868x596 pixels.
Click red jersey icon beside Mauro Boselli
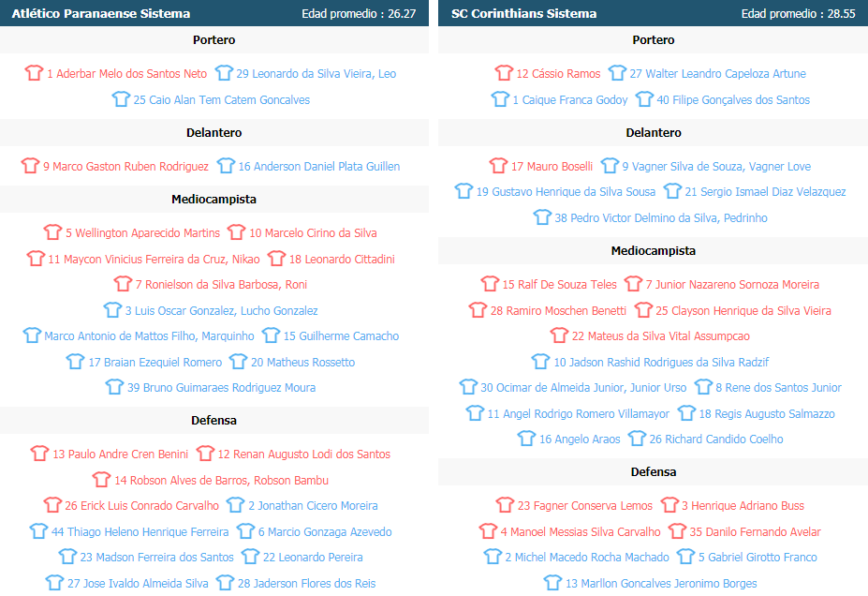click(x=498, y=165)
